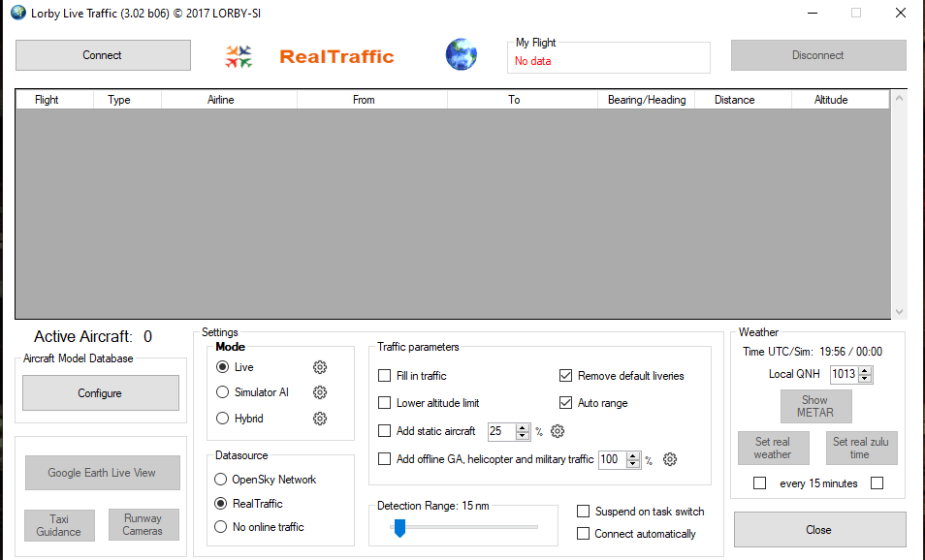925x560 pixels.
Task: Choose RealTraffic datasource
Action: point(221,504)
